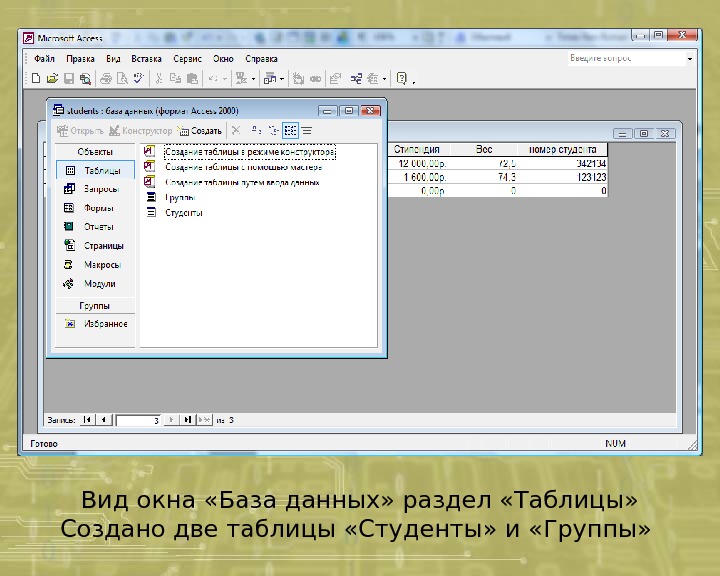Open toolbar options arrow after Help icon

pyautogui.click(x=414, y=82)
